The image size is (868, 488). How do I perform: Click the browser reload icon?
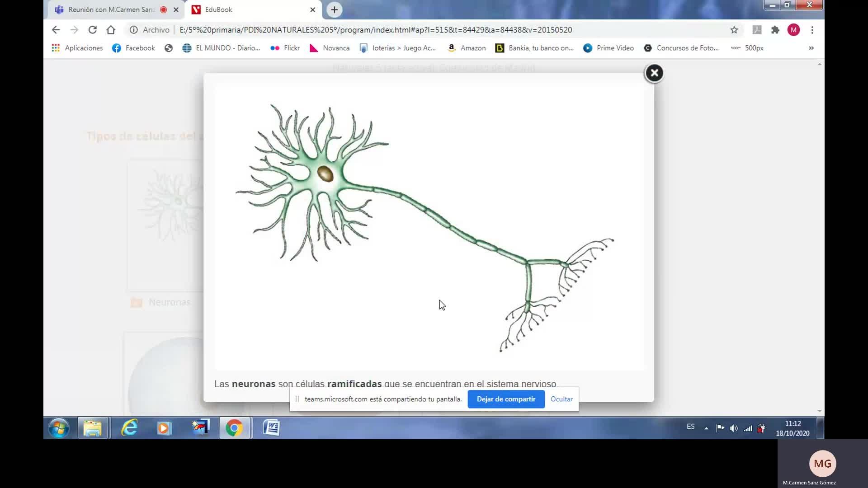(x=92, y=30)
